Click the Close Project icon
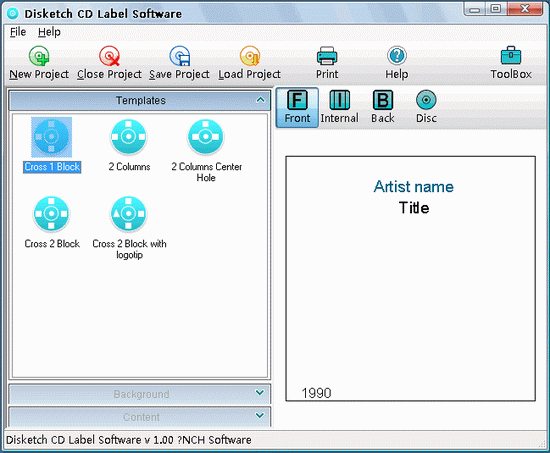This screenshot has width=550, height=453. 109,56
